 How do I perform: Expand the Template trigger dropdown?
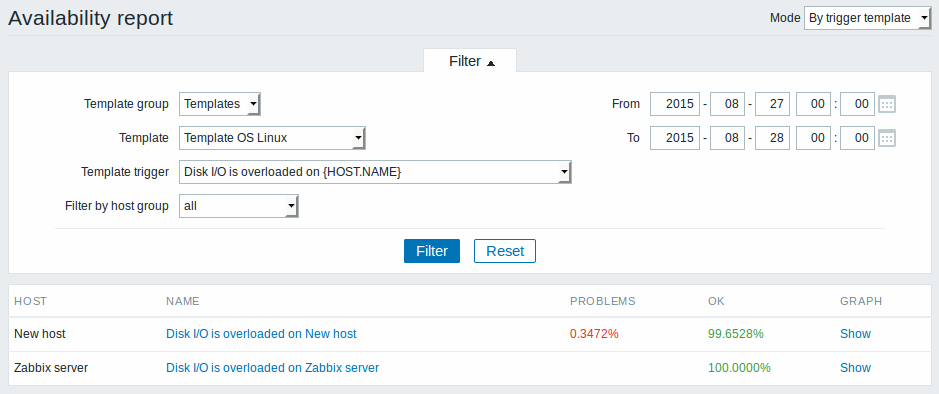pos(375,172)
